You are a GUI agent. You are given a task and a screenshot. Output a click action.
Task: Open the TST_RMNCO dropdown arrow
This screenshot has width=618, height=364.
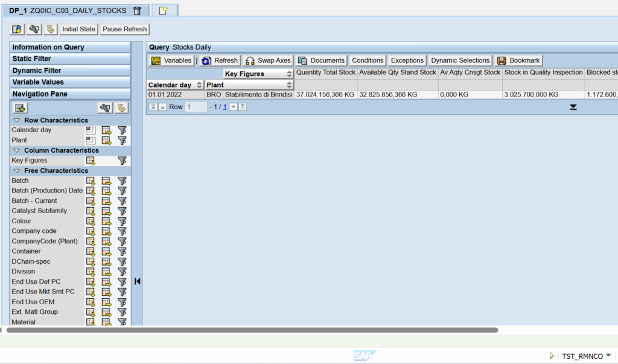pos(608,356)
